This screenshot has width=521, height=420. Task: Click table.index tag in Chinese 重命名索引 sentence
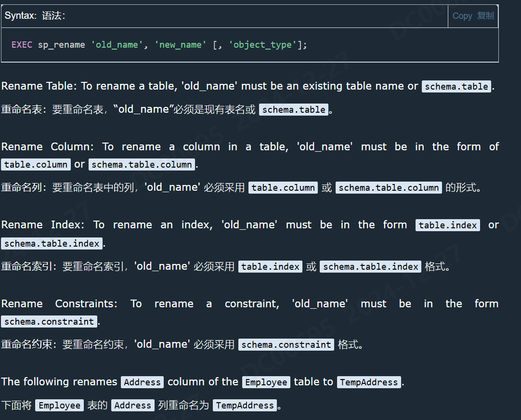[x=271, y=266]
